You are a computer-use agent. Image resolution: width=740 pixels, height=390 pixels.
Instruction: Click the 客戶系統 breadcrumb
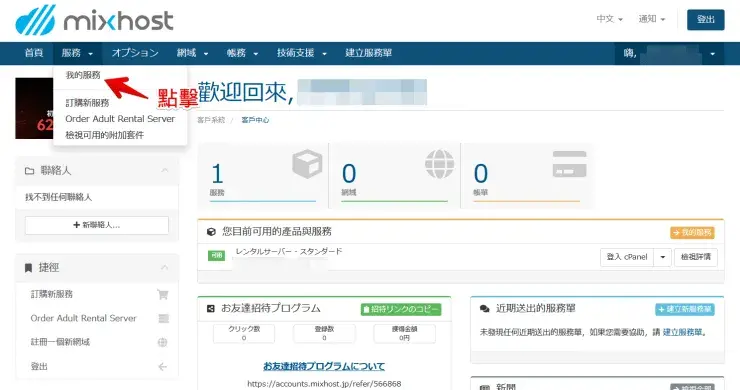tap(211, 120)
